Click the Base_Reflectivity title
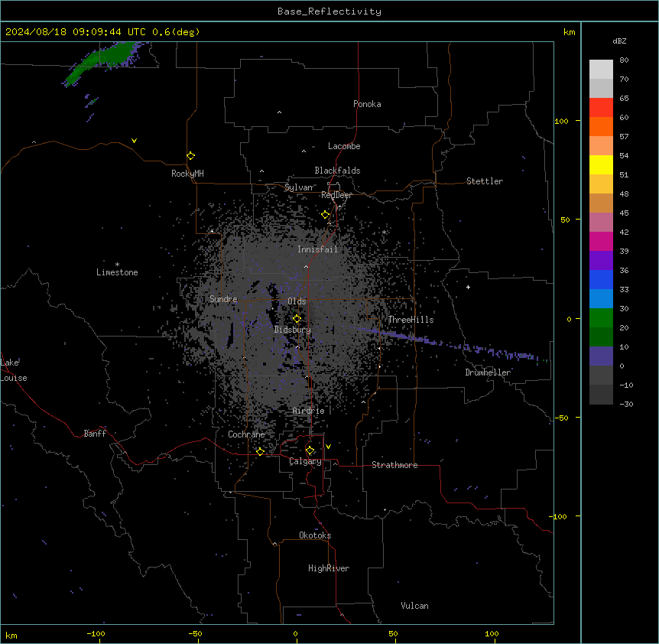 [329, 11]
